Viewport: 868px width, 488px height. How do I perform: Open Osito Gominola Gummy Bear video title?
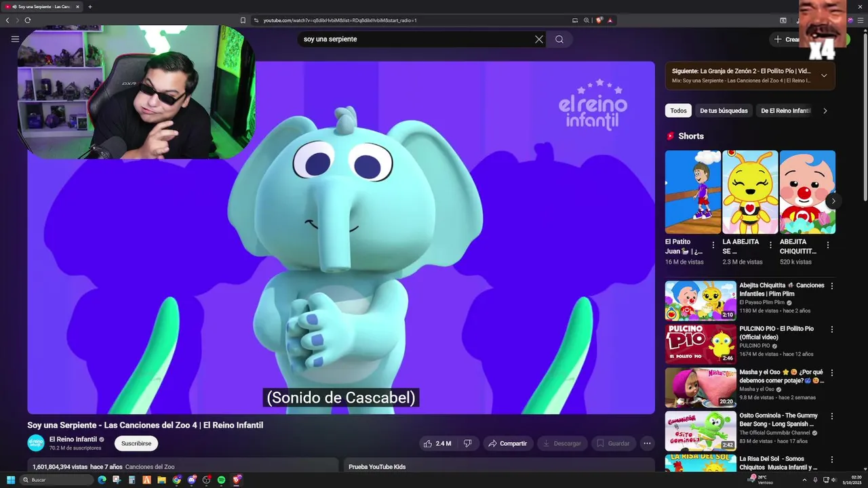[x=779, y=420]
